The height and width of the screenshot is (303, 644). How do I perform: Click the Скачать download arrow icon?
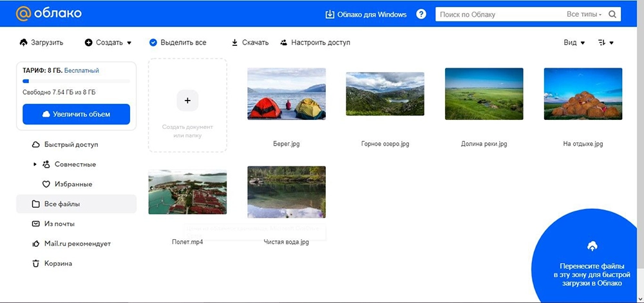point(235,43)
